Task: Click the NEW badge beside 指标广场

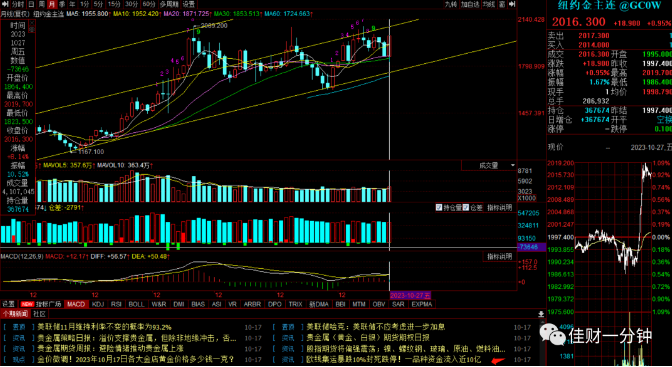Action: [x=27, y=304]
